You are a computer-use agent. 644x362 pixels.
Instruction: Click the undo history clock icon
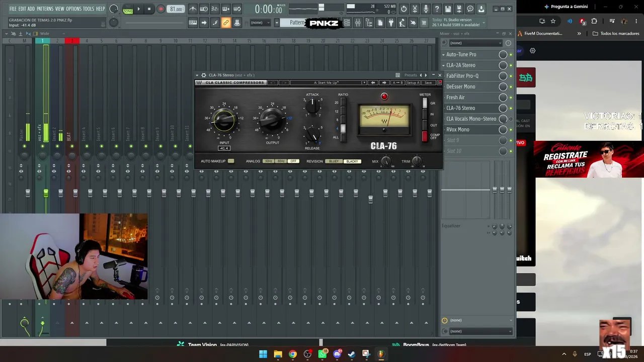tap(404, 9)
